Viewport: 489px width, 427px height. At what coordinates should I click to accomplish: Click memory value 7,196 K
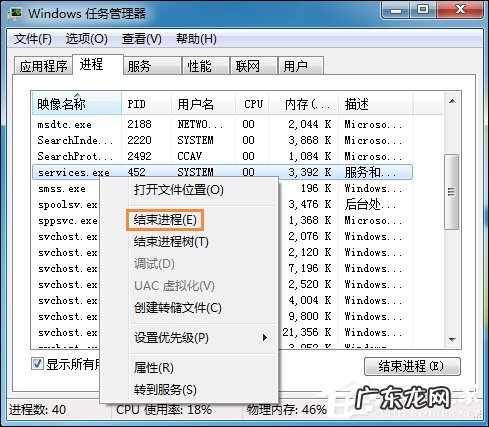pos(310,268)
